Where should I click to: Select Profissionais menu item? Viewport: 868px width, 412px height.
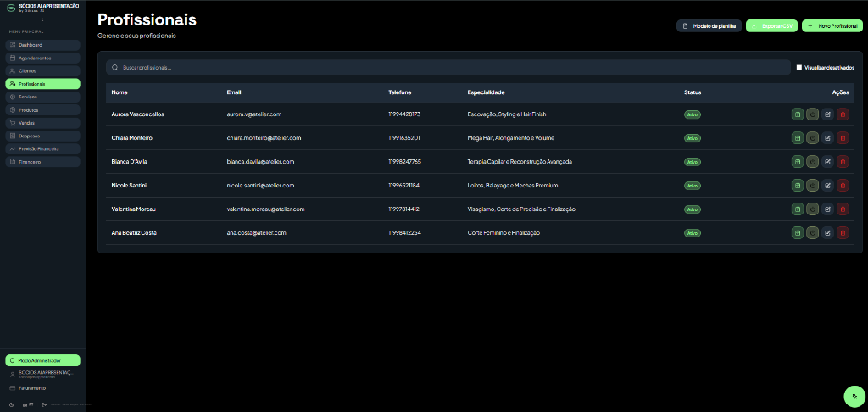click(42, 84)
